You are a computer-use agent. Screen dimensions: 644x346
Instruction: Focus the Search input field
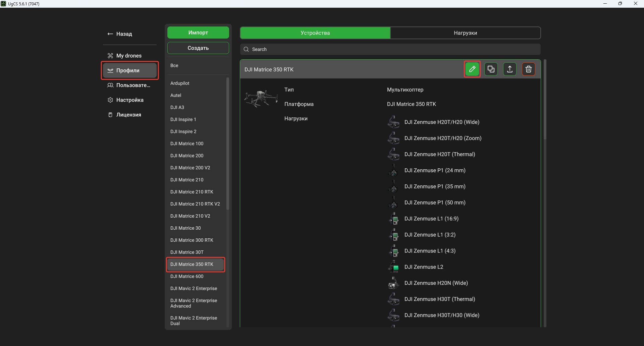coord(390,49)
